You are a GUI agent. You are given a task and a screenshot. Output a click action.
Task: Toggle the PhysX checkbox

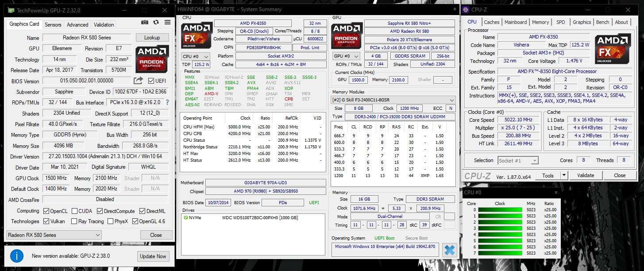pos(111,221)
